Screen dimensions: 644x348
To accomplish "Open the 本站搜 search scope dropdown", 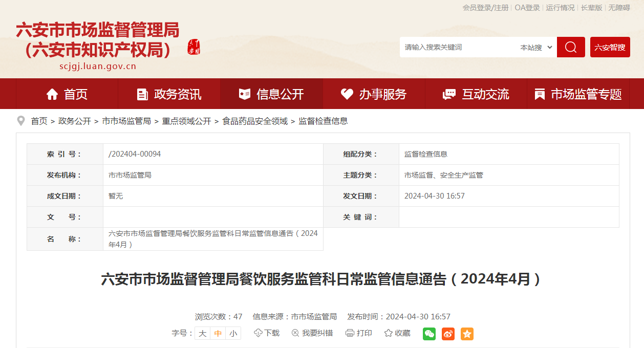I will click(x=536, y=47).
